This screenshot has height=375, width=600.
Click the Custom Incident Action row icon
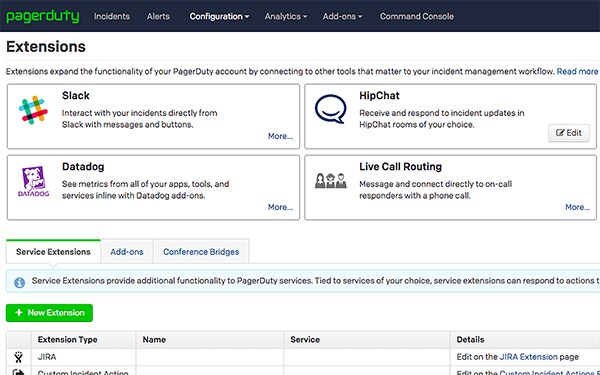[x=18, y=372]
